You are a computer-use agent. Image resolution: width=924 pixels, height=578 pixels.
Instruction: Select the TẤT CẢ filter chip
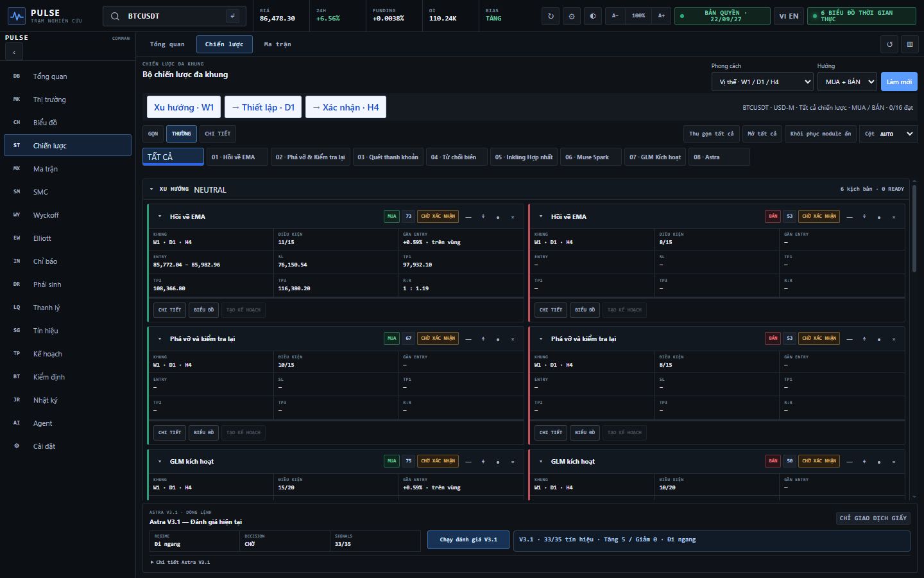173,157
